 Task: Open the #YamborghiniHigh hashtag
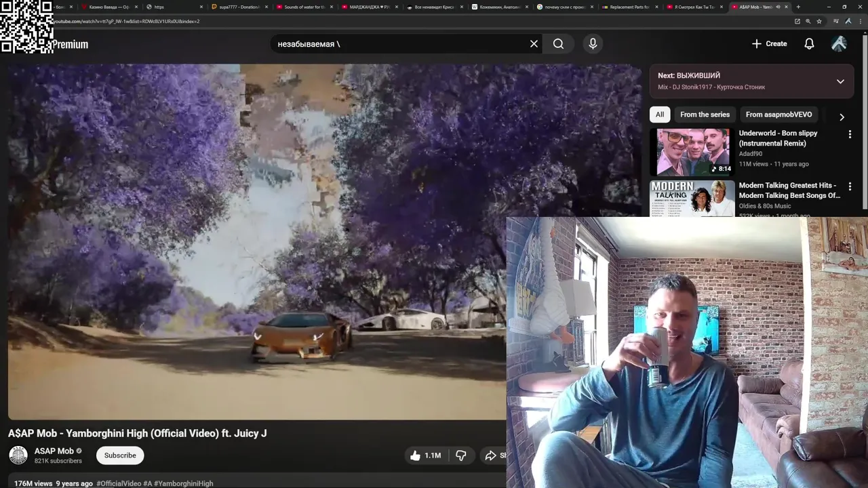(x=184, y=484)
